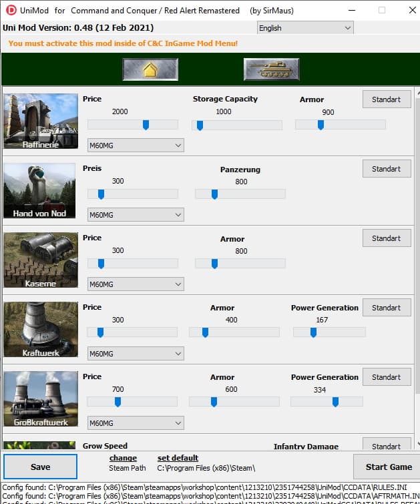
Task: Click the AFTRMATH.INI config found log line
Action: [x=210, y=496]
